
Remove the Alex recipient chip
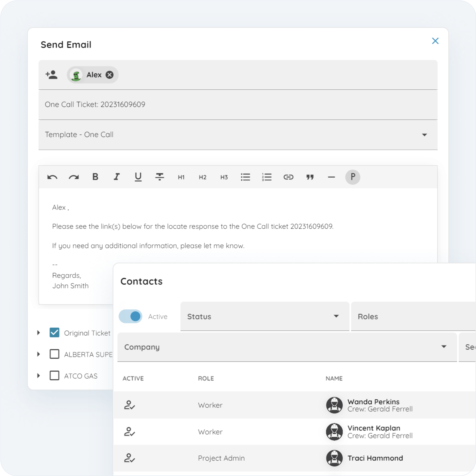tap(109, 75)
